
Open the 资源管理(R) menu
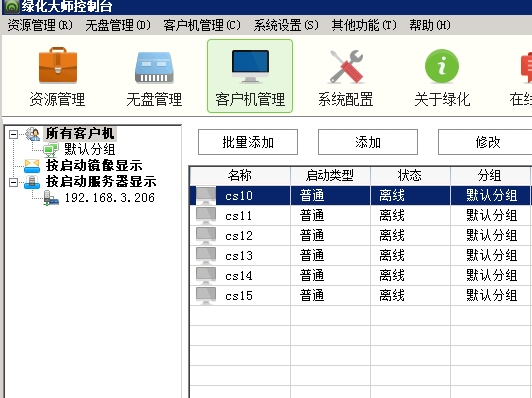[40, 25]
